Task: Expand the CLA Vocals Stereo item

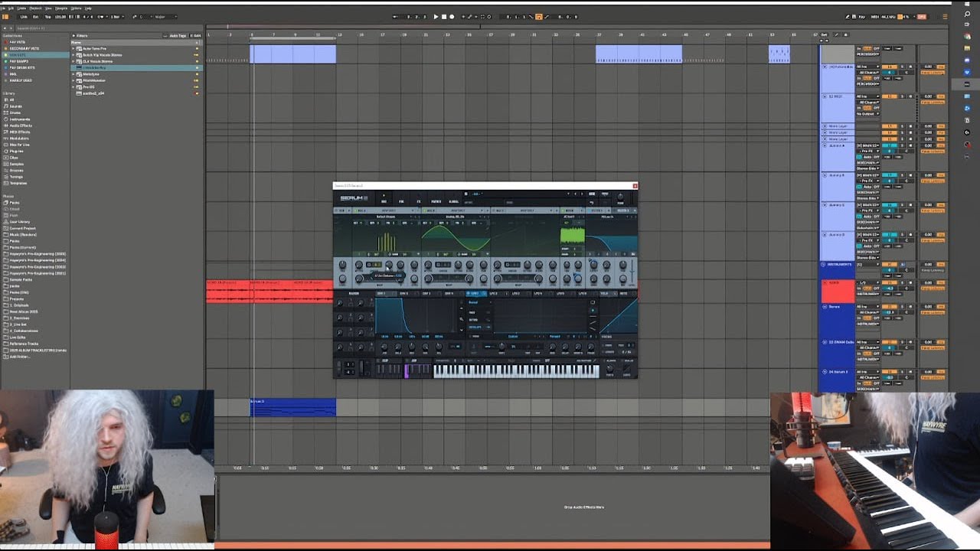Action: [x=74, y=61]
